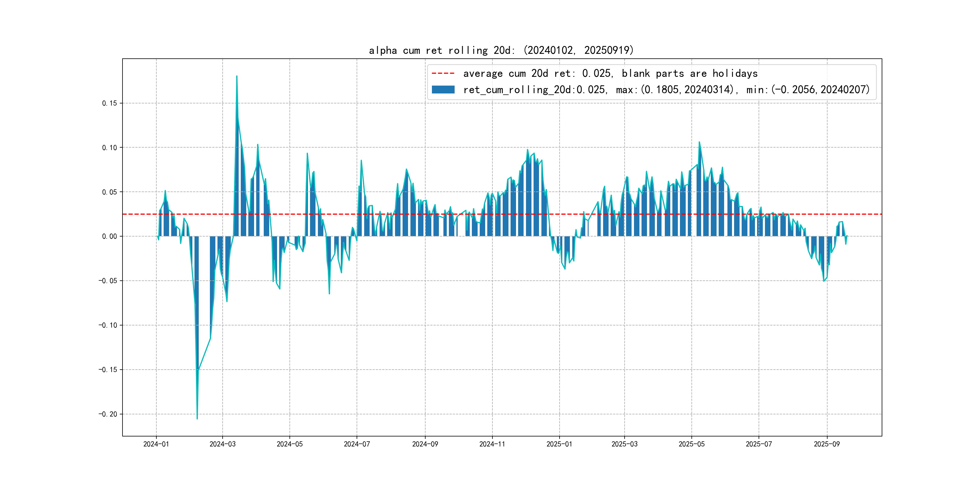Click the -0.10 y-axis tick label
The image size is (980, 490).
108,325
